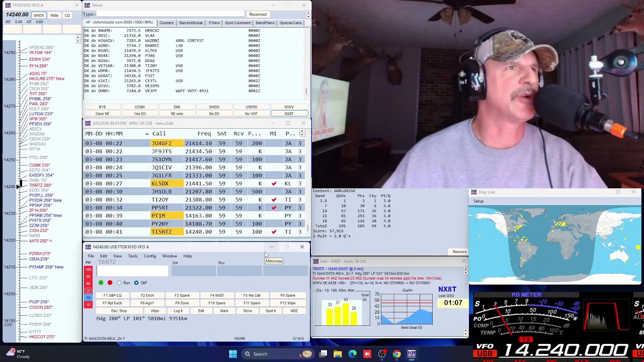644x362 pixels.
Task: Click the HK3LRB 275° New spot in bandmap
Action: pyautogui.click(x=47, y=79)
